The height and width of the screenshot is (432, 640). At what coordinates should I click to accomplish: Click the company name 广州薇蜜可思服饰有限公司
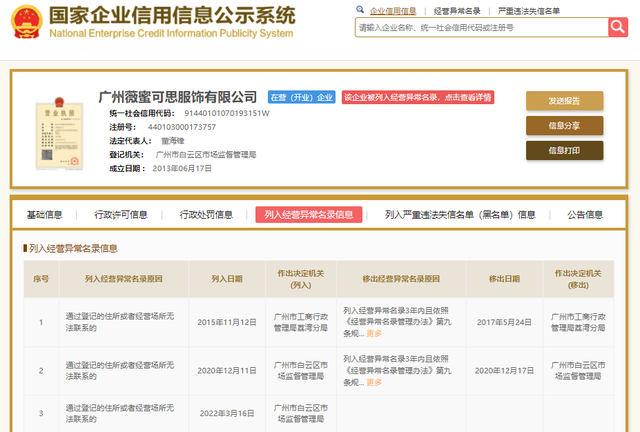click(178, 97)
